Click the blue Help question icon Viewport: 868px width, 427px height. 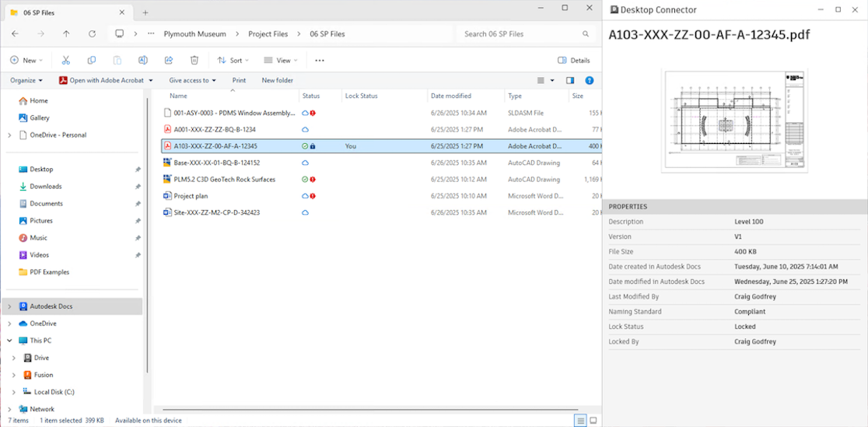point(590,80)
